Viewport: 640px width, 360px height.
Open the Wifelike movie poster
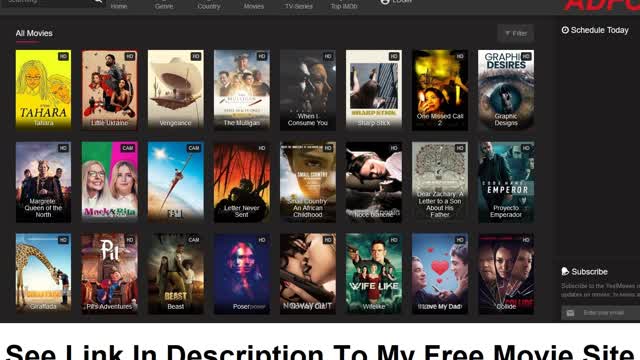[374, 274]
